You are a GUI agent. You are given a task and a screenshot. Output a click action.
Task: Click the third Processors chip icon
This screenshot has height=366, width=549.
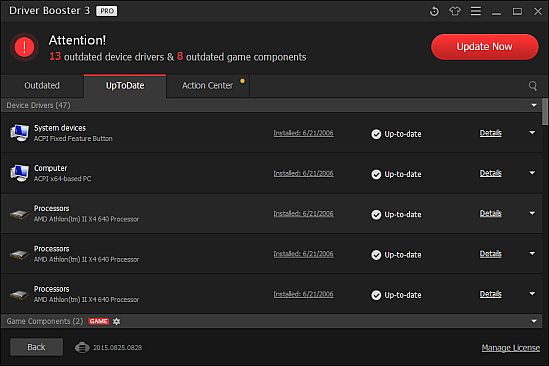pos(20,294)
